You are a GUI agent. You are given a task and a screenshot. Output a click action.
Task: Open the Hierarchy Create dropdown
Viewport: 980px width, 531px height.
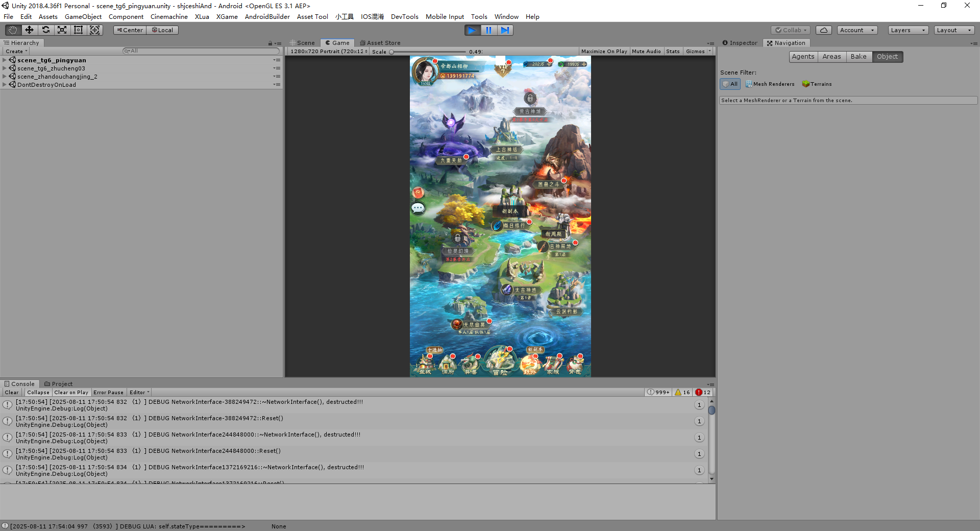pos(16,52)
